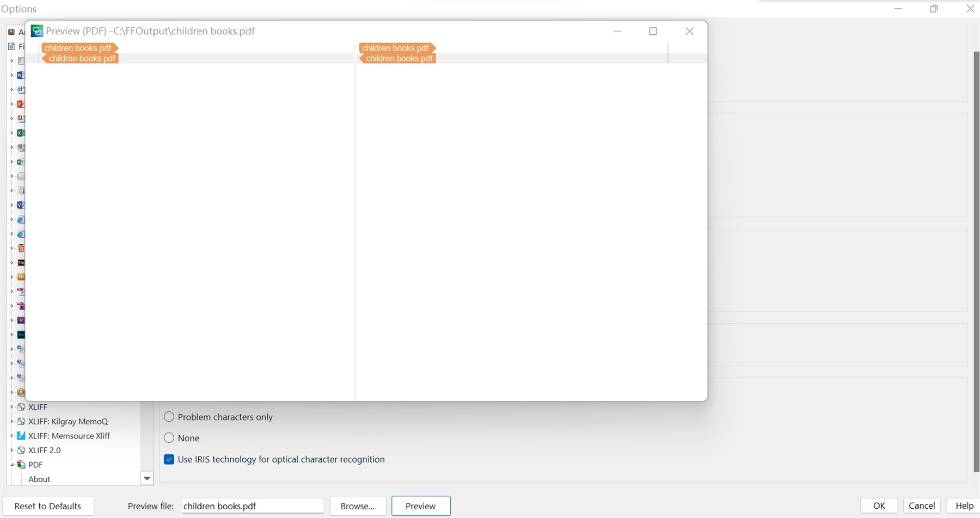Viewport: 980px width, 518px height.
Task: Expand the XLIFF 2.0 tree node
Action: (x=11, y=450)
